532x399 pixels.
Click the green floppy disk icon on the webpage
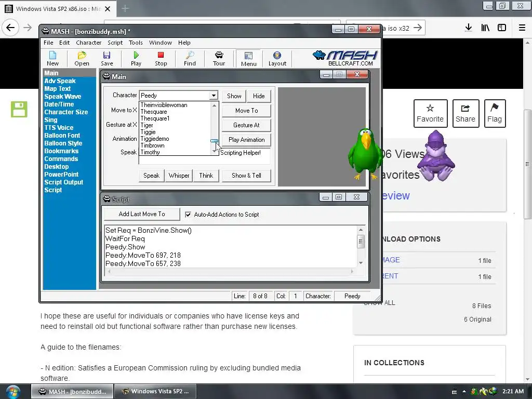tap(19, 109)
